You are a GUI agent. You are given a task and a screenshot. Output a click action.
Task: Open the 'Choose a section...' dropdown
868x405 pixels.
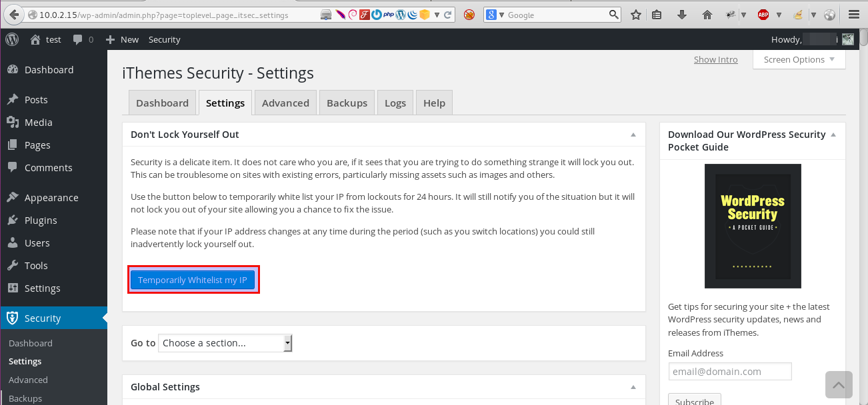coord(225,343)
